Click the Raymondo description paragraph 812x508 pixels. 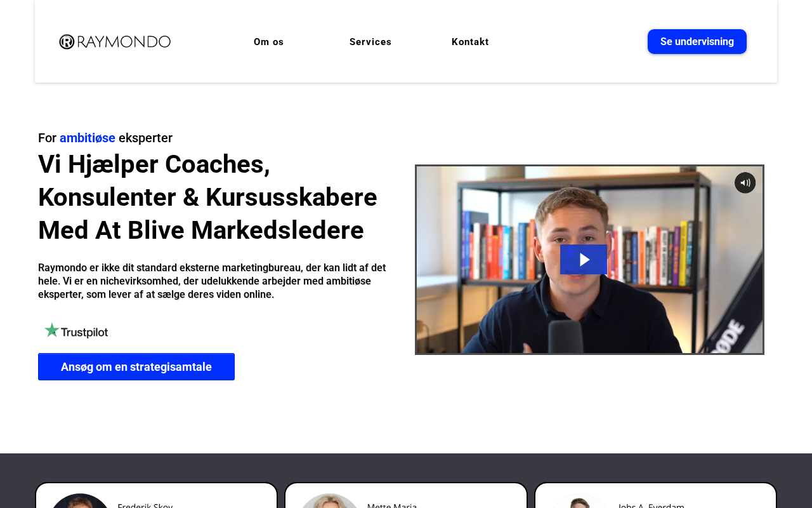pyautogui.click(x=212, y=281)
